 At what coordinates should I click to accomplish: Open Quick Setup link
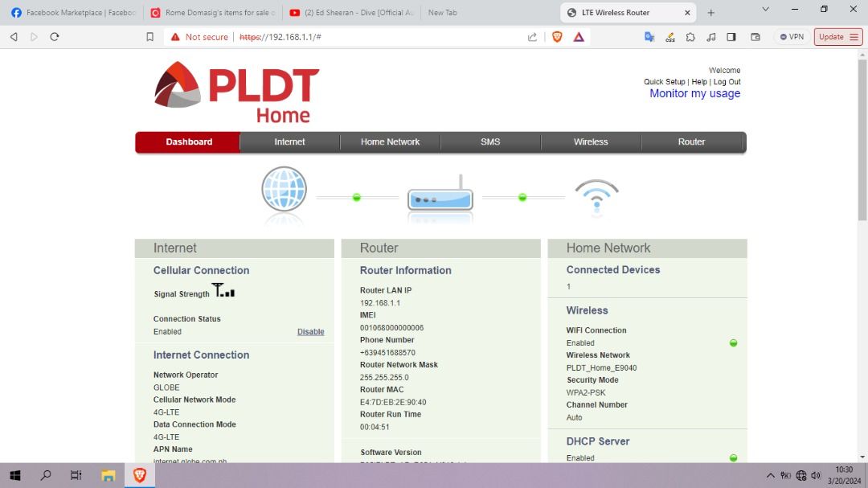(x=665, y=81)
